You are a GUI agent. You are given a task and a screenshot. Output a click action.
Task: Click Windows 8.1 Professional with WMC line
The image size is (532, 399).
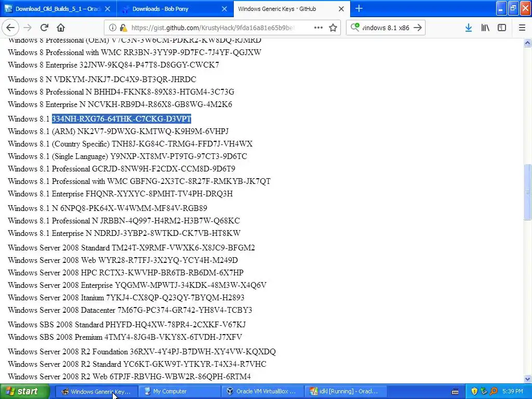pyautogui.click(x=139, y=181)
